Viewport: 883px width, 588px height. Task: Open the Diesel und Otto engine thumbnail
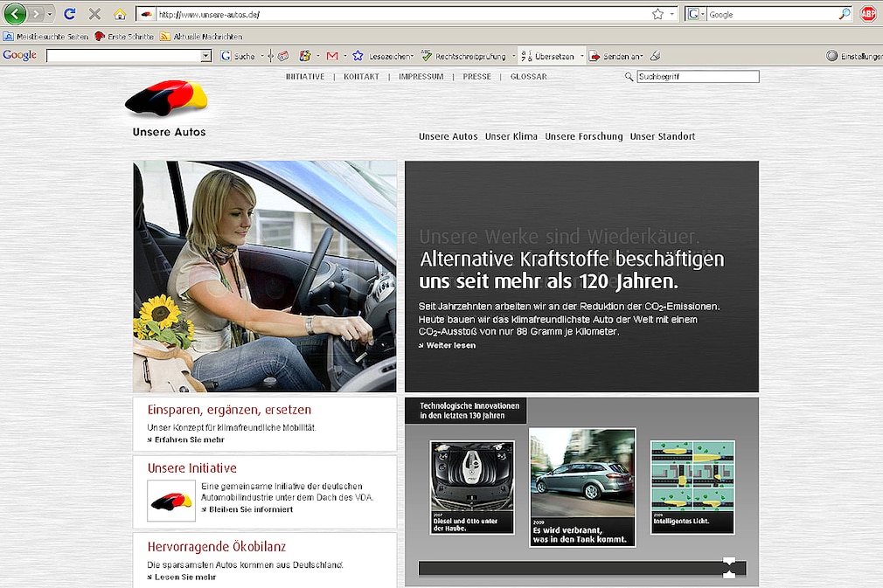[x=472, y=488]
